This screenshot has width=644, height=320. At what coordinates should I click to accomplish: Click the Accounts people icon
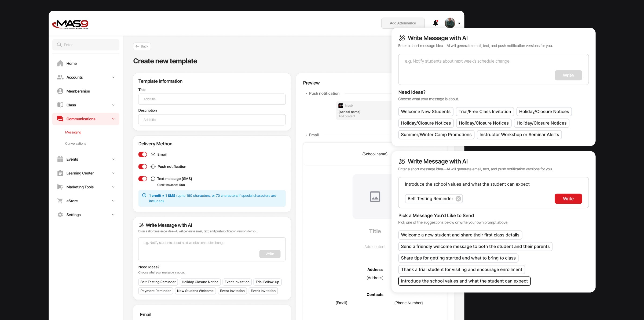pos(60,77)
